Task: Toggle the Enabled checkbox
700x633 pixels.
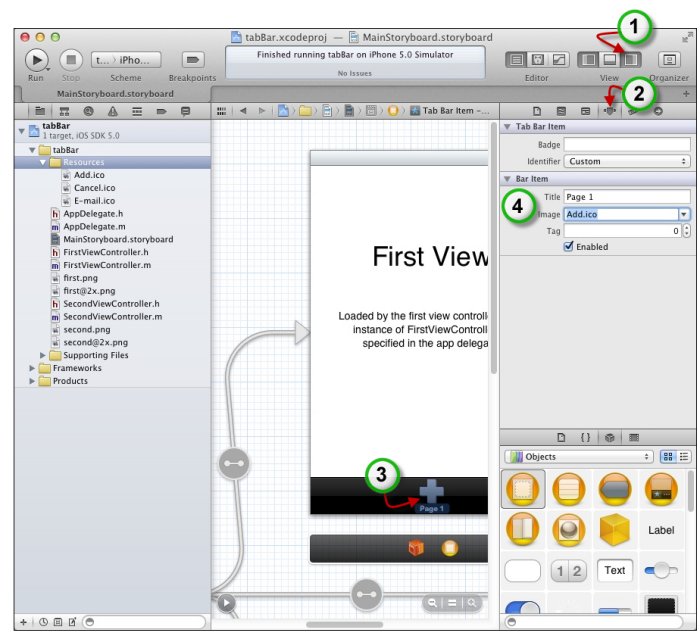Action: coord(570,247)
